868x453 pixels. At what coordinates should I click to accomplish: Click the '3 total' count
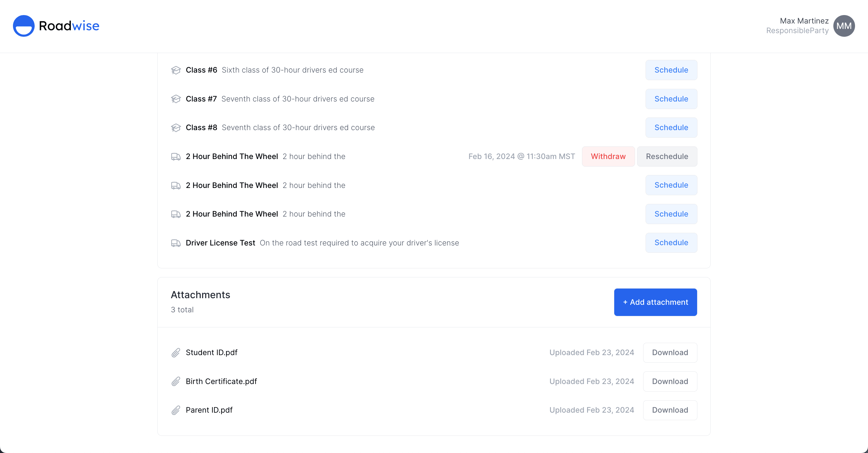pos(182,310)
